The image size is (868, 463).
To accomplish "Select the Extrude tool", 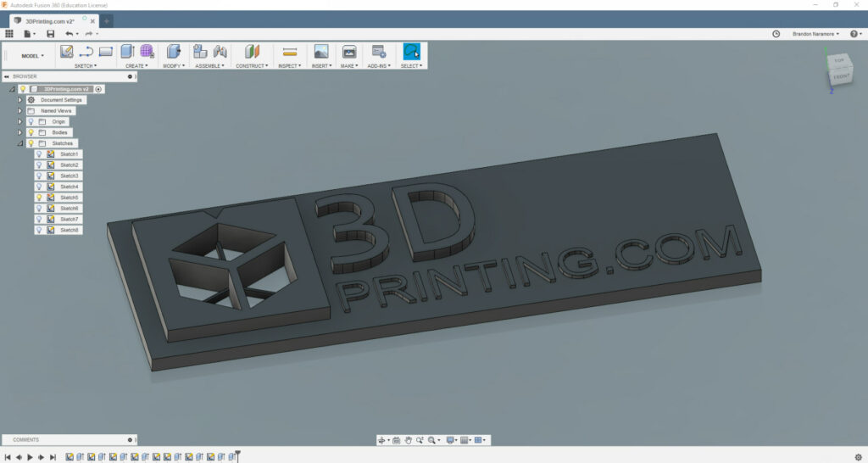I will coord(127,52).
